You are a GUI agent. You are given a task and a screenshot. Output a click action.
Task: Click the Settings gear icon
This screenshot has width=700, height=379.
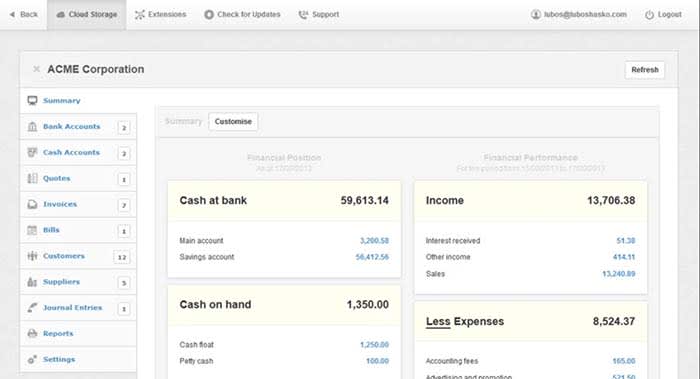click(x=32, y=359)
